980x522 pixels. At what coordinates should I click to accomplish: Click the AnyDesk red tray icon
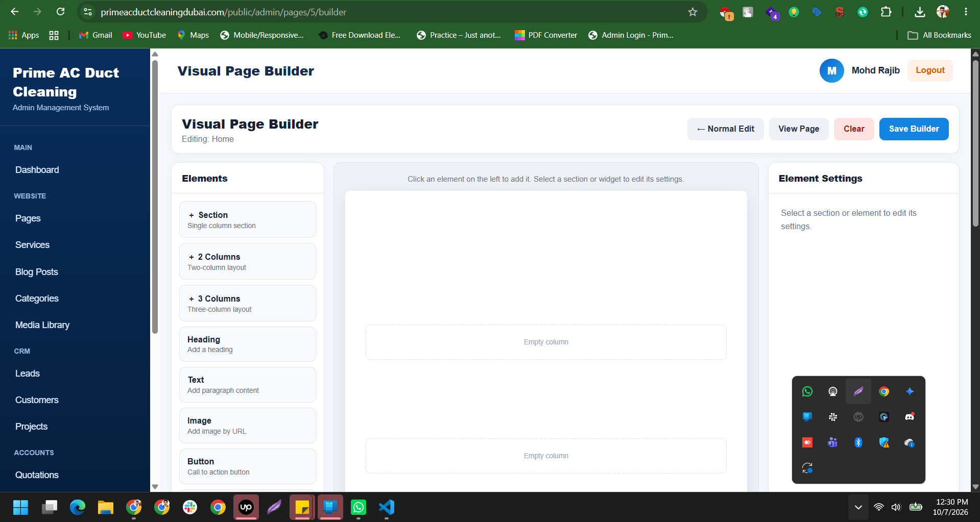(807, 442)
